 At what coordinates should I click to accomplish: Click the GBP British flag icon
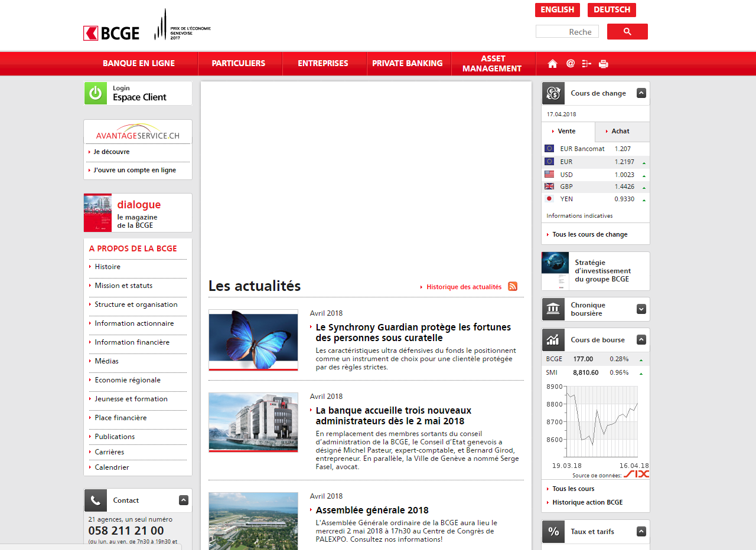point(549,186)
